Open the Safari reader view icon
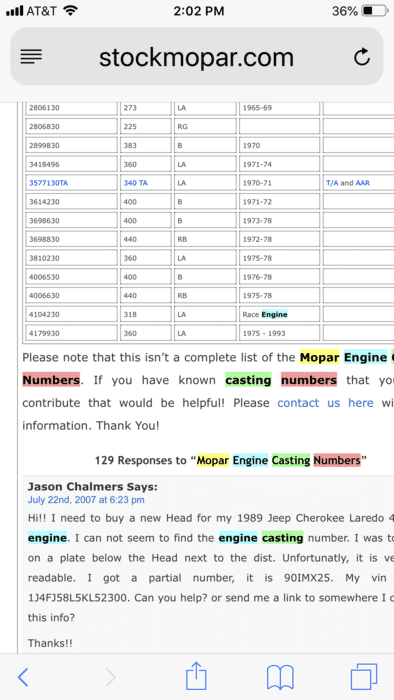The width and height of the screenshot is (394, 700). 31,56
